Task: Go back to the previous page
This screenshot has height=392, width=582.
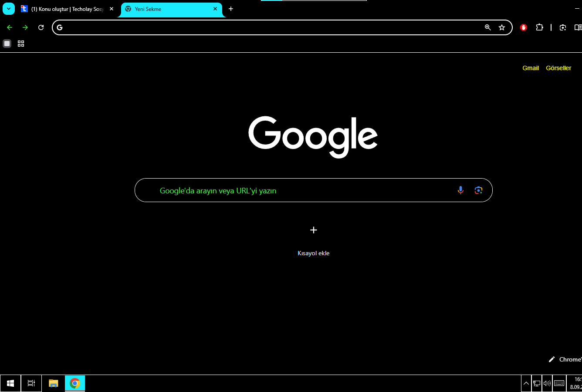Action: tap(10, 27)
